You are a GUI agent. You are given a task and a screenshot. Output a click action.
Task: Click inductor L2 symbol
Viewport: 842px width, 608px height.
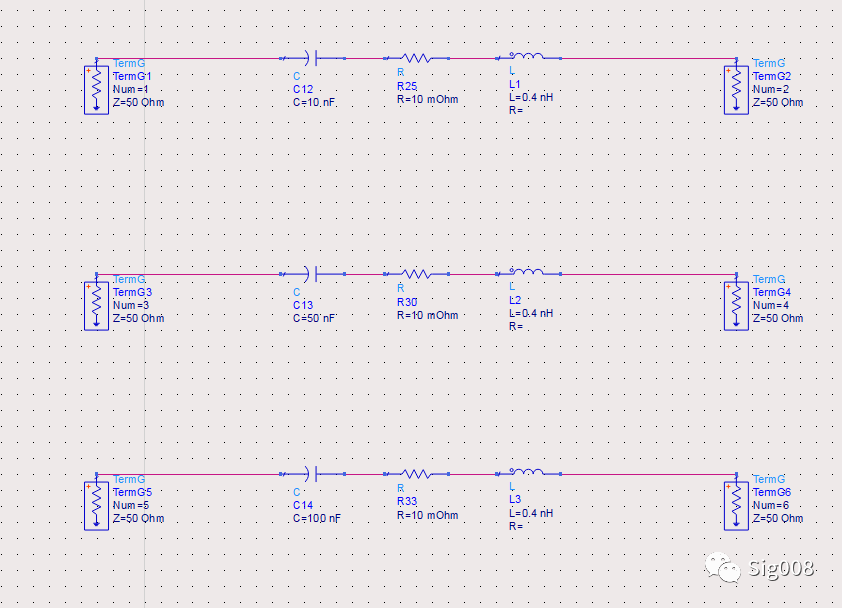(527, 272)
